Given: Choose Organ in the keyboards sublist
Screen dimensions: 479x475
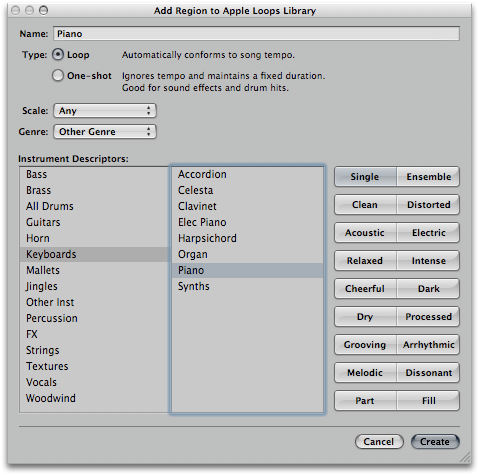Looking at the screenshot, I should [x=247, y=254].
